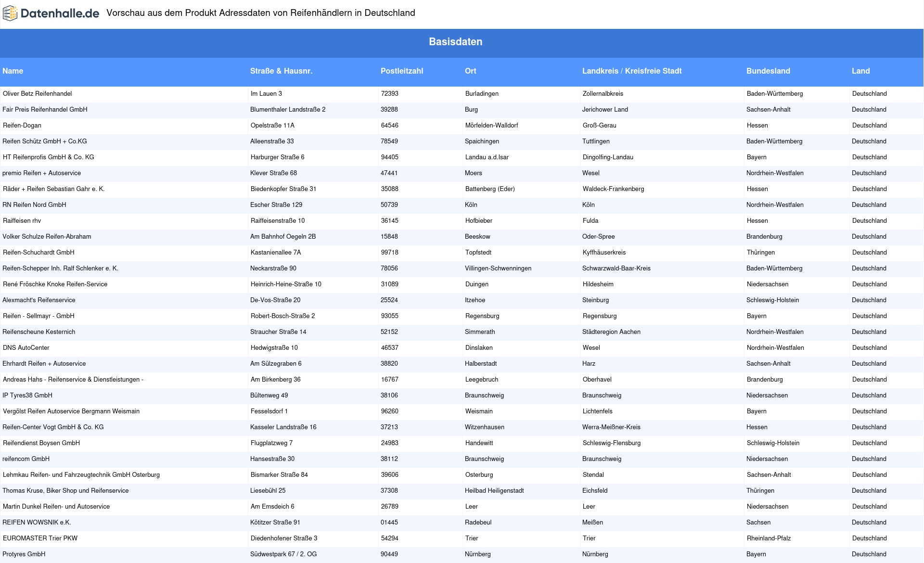Select the Protyres GmbH name
Viewport: 924px width, 563px height.
click(x=24, y=554)
